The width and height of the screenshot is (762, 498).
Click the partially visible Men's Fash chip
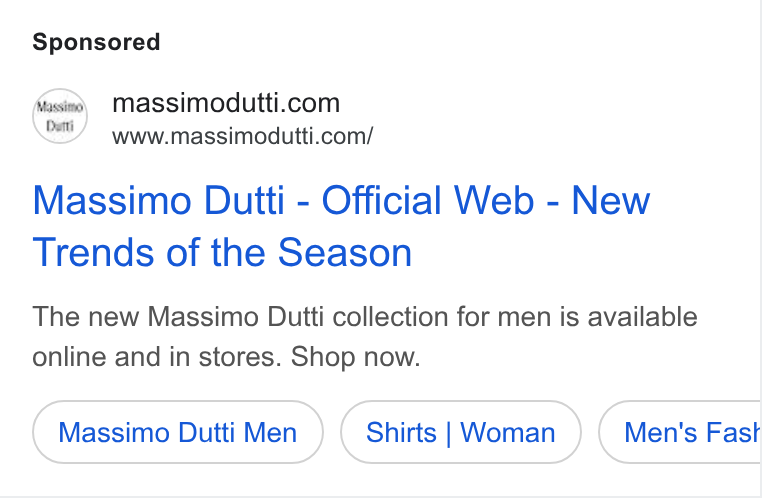point(679,432)
